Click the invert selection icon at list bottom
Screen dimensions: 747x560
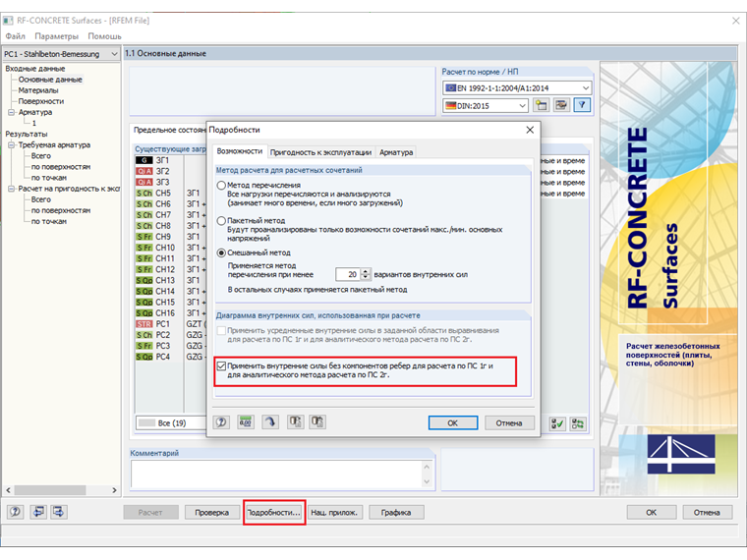click(578, 423)
